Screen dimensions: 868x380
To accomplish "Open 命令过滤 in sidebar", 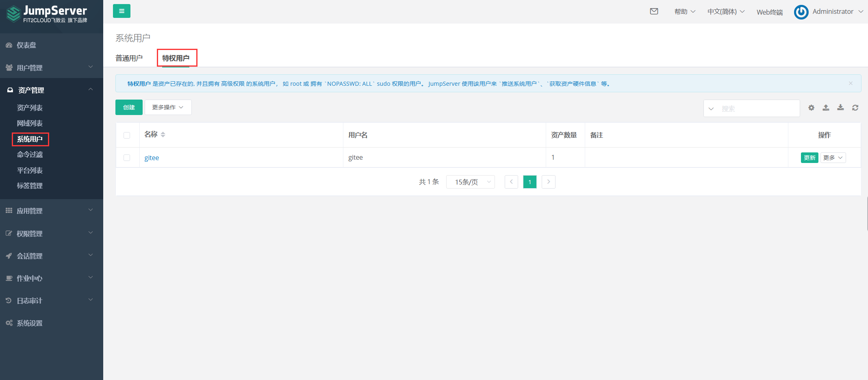I will click(30, 154).
